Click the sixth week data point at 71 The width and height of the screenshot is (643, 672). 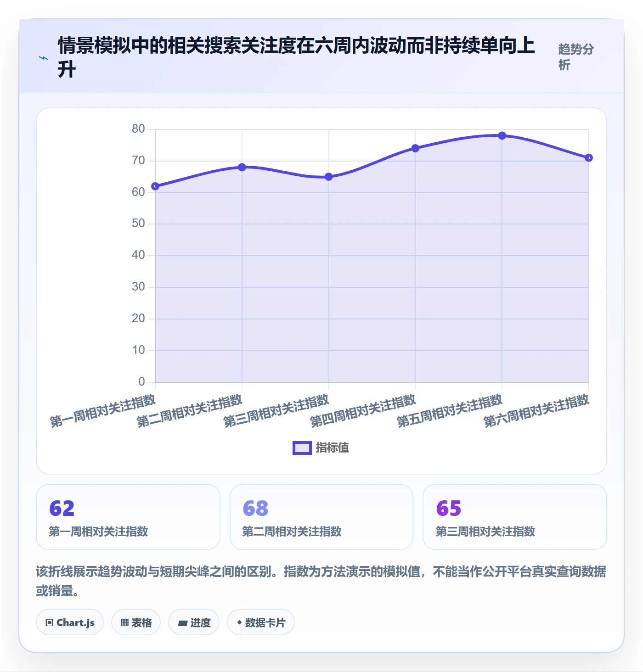coord(589,158)
